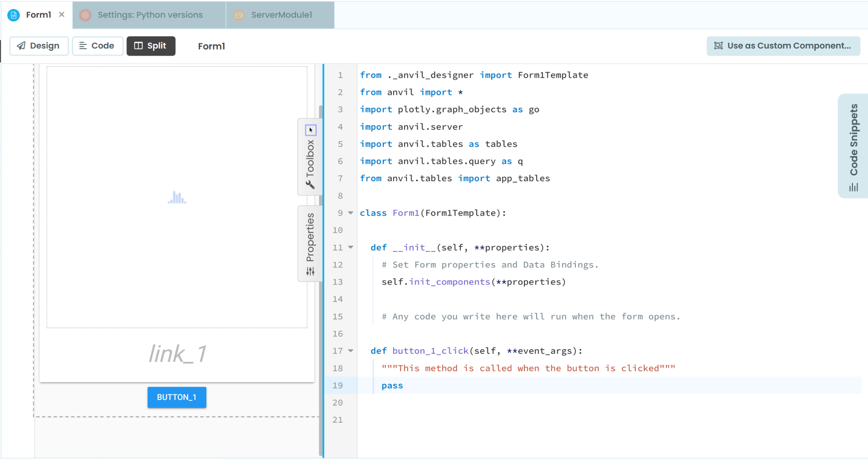Select the arrow pointer icon above Toolbox

(310, 129)
